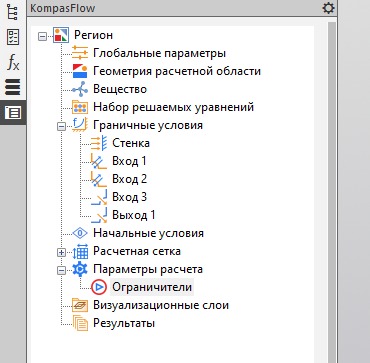The width and height of the screenshot is (370, 363).
Task: Select Набор решаемых уравнений item
Action: [x=173, y=107]
